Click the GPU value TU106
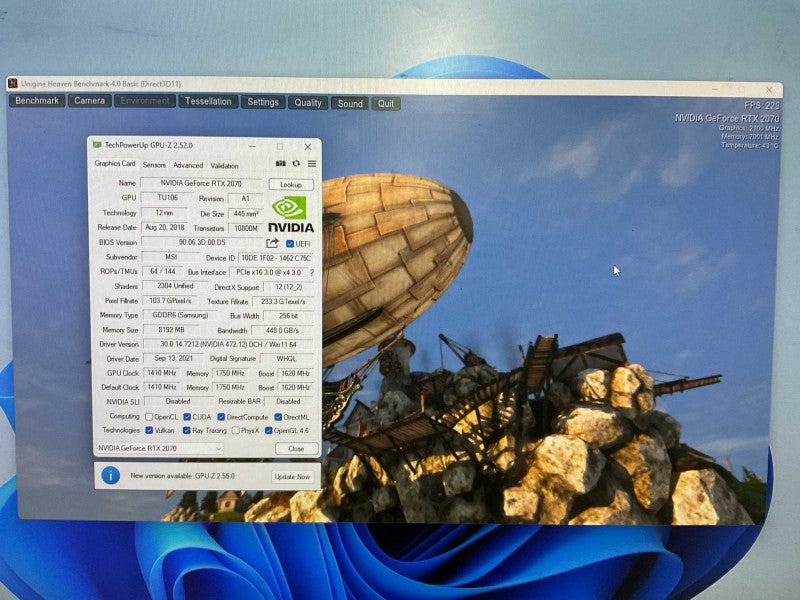800x600 pixels. (x=167, y=197)
